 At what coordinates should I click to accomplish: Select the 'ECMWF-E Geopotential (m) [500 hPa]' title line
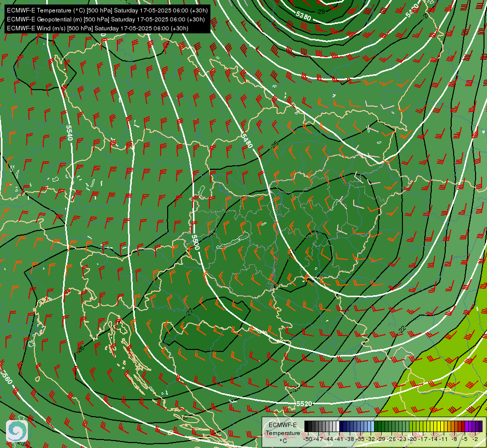[x=105, y=19]
